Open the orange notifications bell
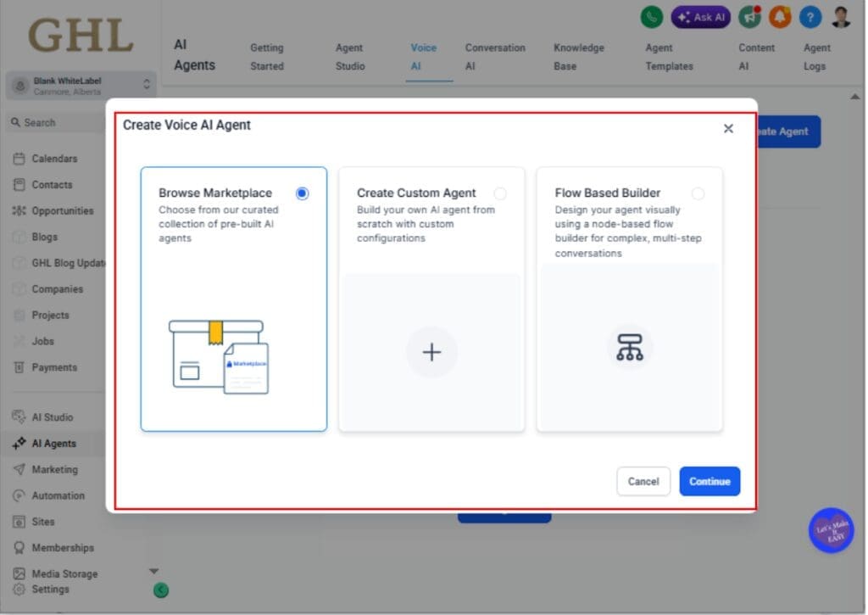 (780, 17)
